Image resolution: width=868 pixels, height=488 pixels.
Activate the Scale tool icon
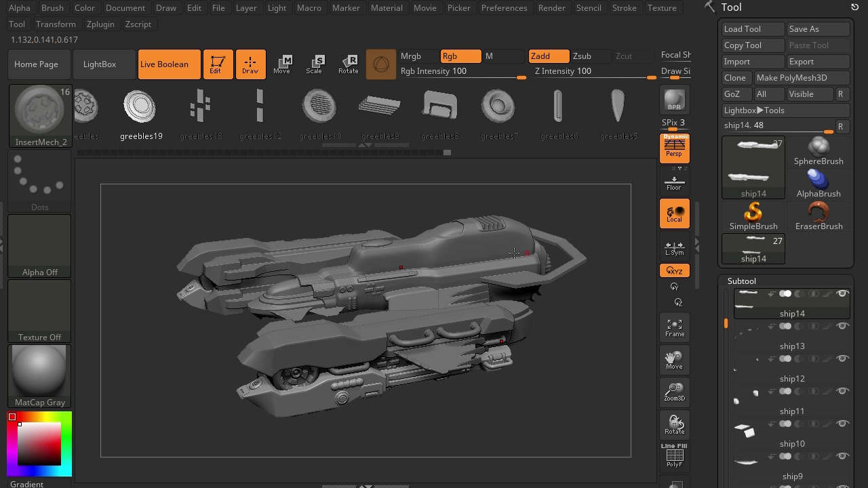(x=314, y=64)
